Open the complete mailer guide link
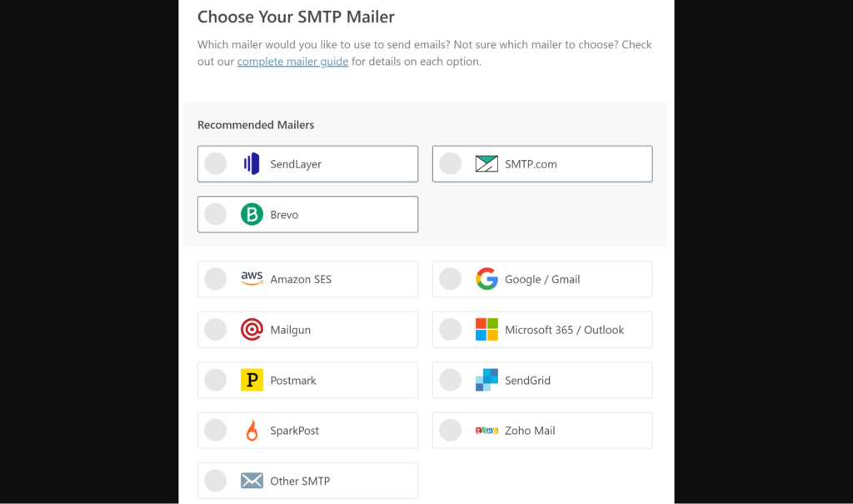853x504 pixels. pyautogui.click(x=292, y=62)
